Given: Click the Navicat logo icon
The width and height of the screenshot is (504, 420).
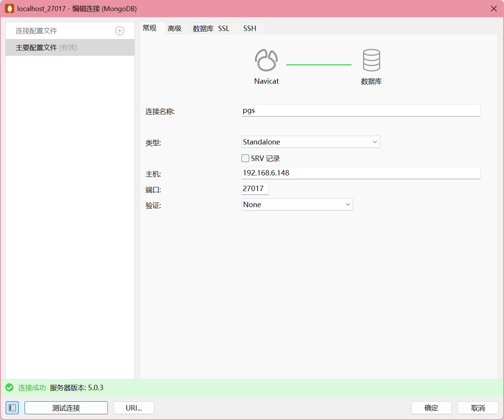Looking at the screenshot, I should click(x=266, y=60).
